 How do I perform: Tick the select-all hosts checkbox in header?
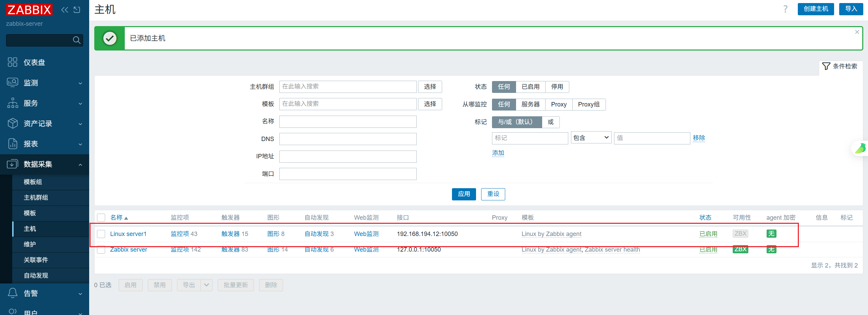tap(101, 218)
